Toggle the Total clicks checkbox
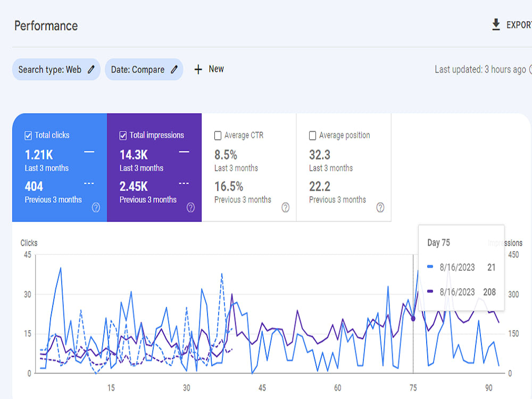Image resolution: width=532 pixels, height=399 pixels. [x=28, y=136]
